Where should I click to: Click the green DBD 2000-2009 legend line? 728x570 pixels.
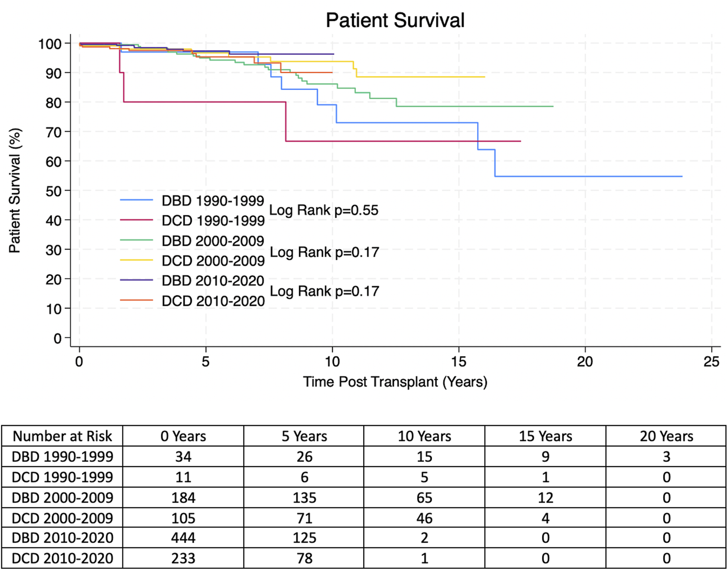point(136,240)
